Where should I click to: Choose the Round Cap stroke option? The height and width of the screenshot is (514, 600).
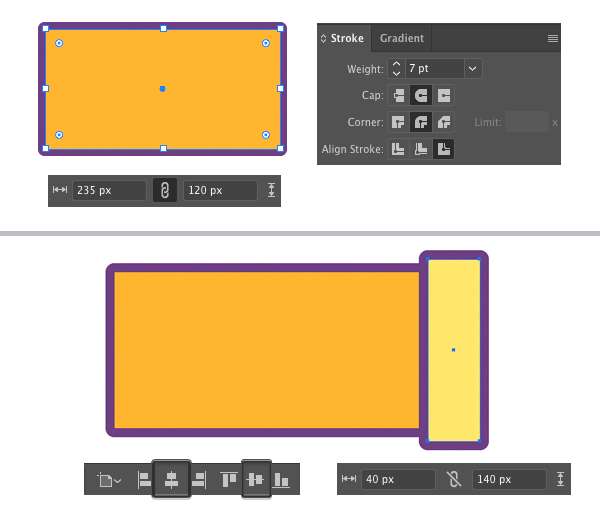[421, 96]
